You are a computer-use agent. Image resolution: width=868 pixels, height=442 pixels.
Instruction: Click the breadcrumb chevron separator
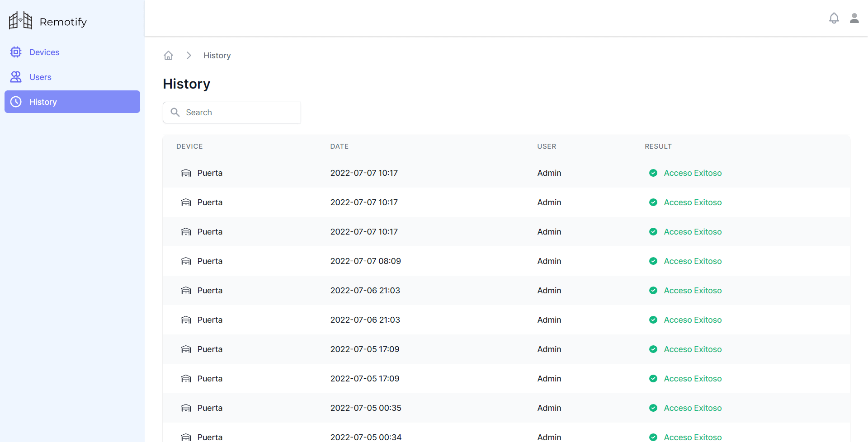(x=189, y=56)
